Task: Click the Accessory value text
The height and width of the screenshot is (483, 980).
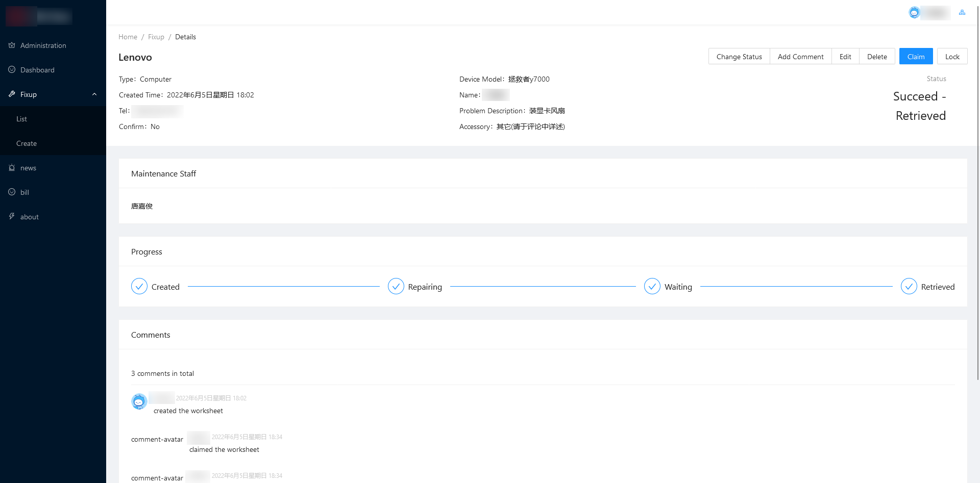Action: (530, 126)
